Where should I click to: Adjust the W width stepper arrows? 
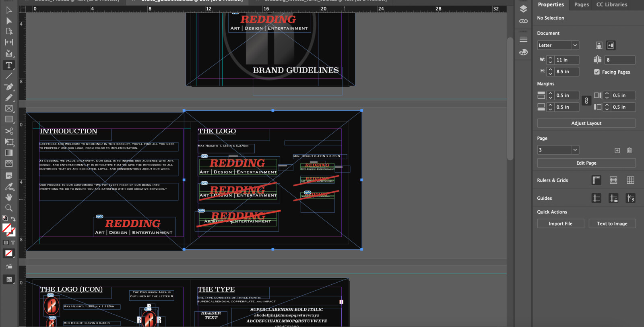[x=550, y=60]
